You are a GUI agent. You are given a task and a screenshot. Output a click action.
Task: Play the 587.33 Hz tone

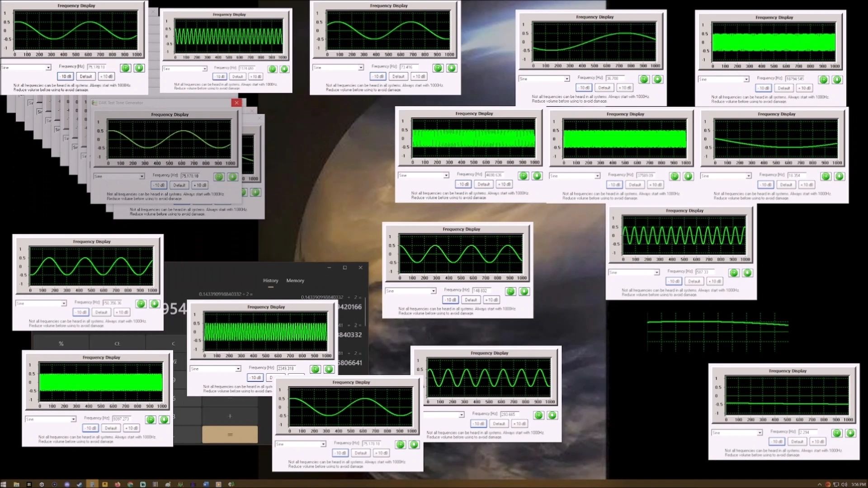[x=734, y=273]
